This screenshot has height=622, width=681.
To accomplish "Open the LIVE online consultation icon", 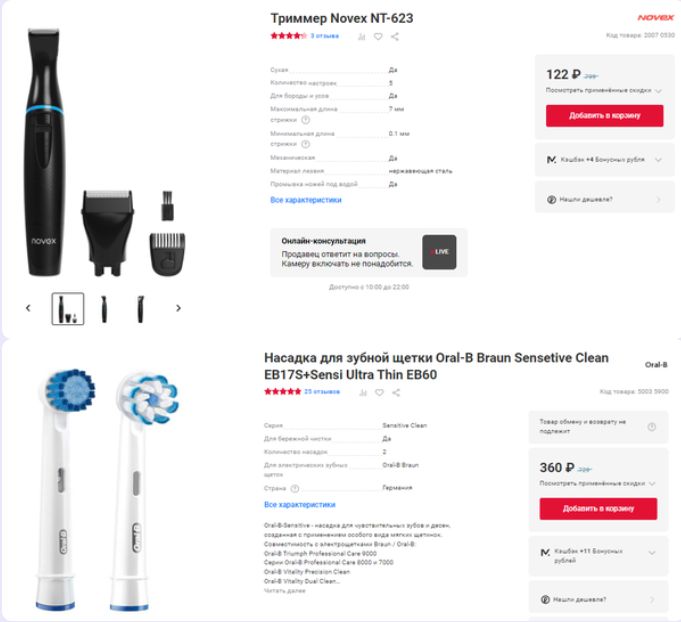I will tap(439, 252).
